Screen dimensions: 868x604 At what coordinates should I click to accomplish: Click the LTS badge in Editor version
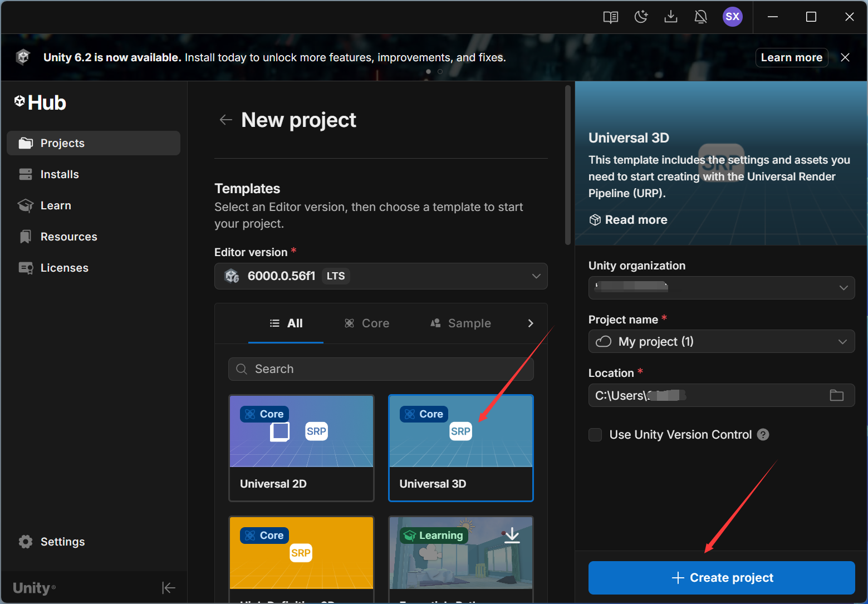pos(336,276)
